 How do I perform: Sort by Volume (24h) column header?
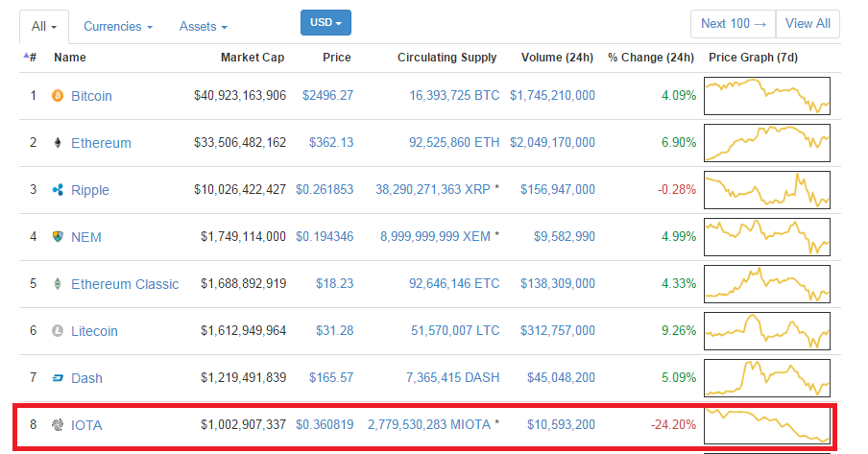557,58
